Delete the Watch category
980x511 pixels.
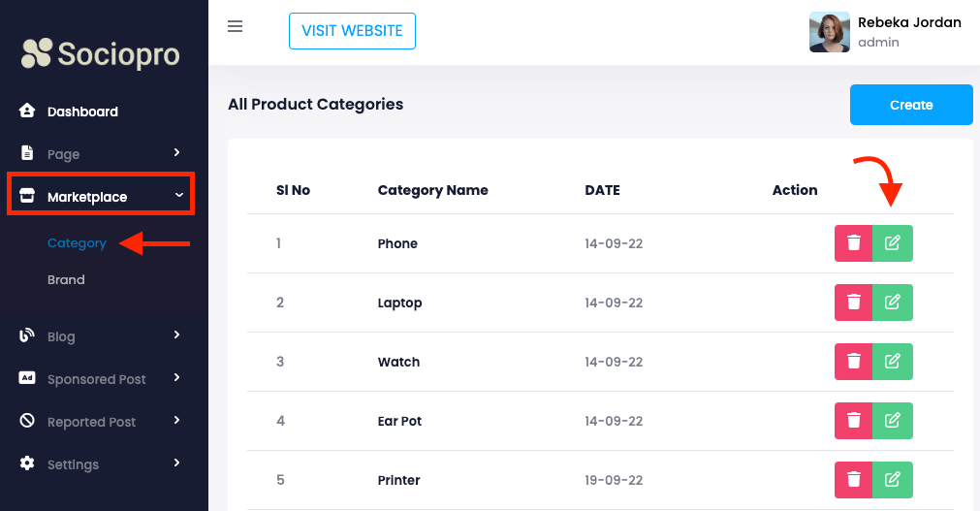853,362
